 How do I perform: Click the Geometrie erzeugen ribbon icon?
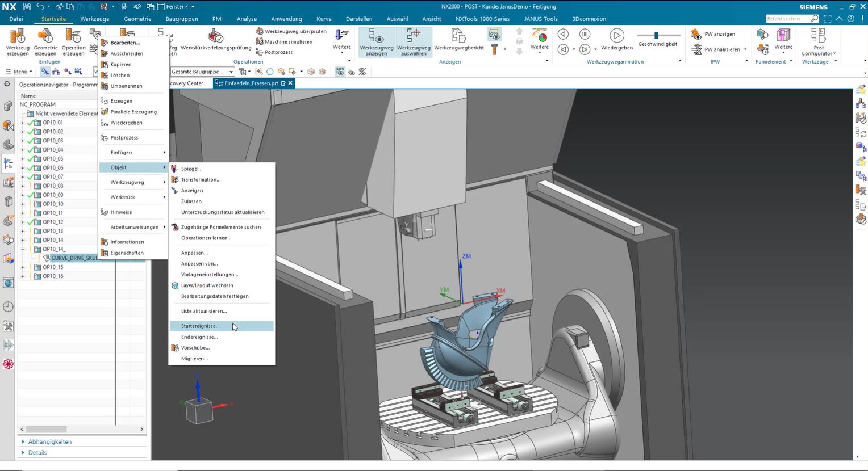pos(45,42)
